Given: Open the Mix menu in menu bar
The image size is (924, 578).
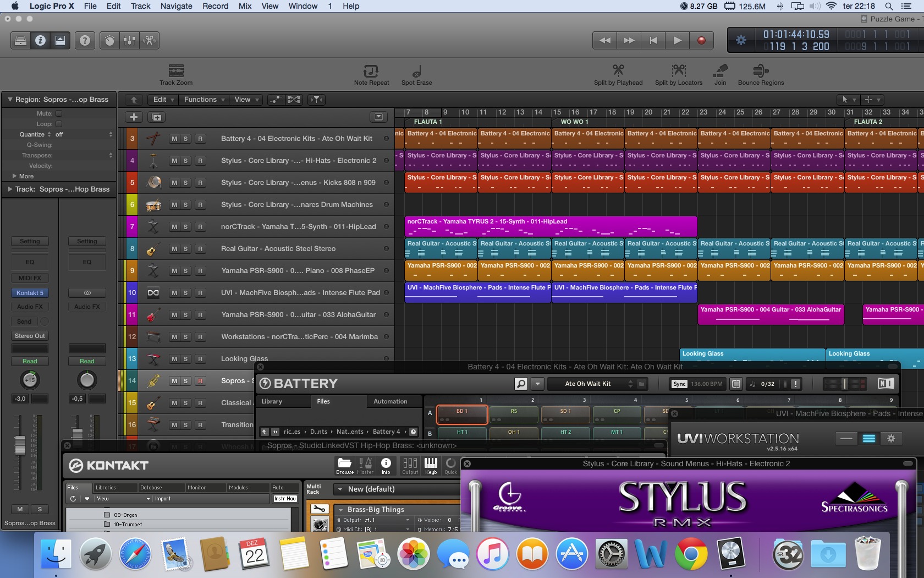Looking at the screenshot, I should (245, 6).
